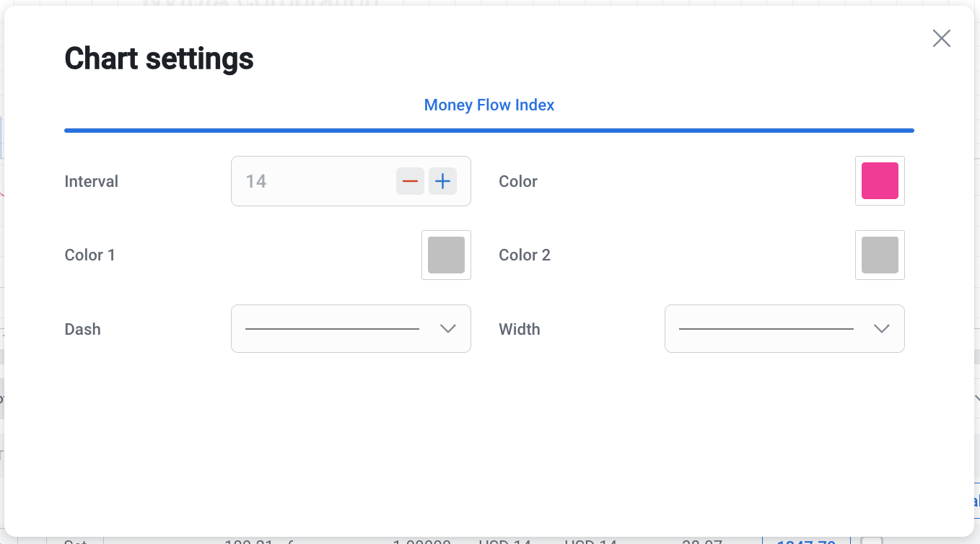This screenshot has height=544, width=980.
Task: Click the Dash label text
Action: 82,329
